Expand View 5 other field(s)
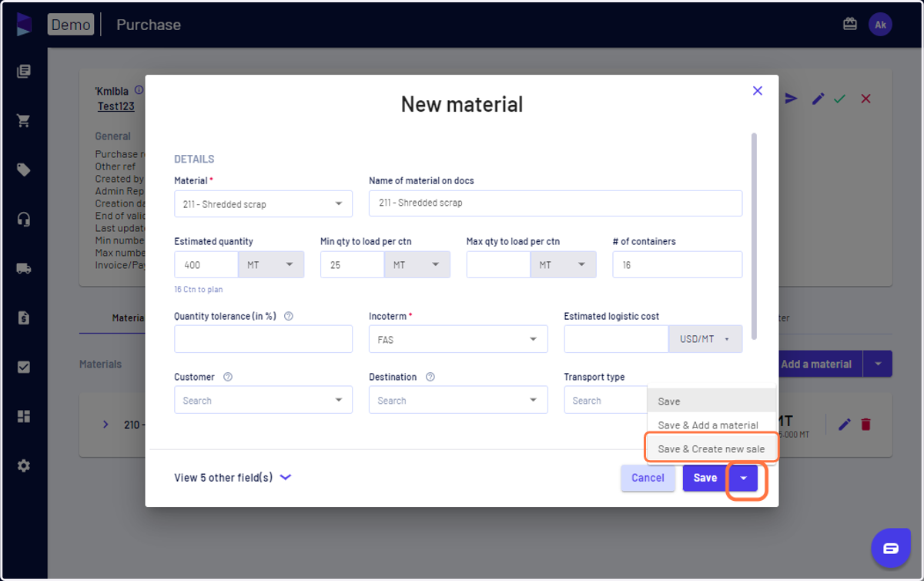The height and width of the screenshot is (581, 924). (x=233, y=478)
